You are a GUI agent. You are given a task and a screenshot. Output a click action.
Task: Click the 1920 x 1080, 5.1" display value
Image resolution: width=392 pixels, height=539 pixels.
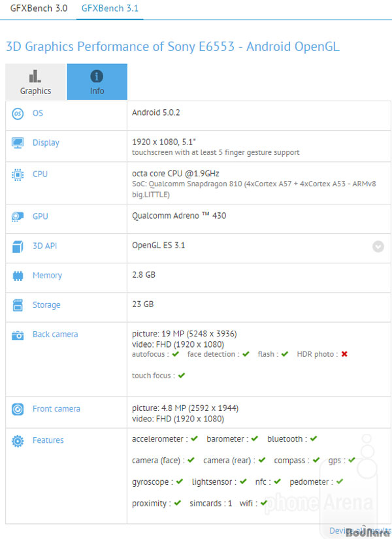(x=164, y=142)
